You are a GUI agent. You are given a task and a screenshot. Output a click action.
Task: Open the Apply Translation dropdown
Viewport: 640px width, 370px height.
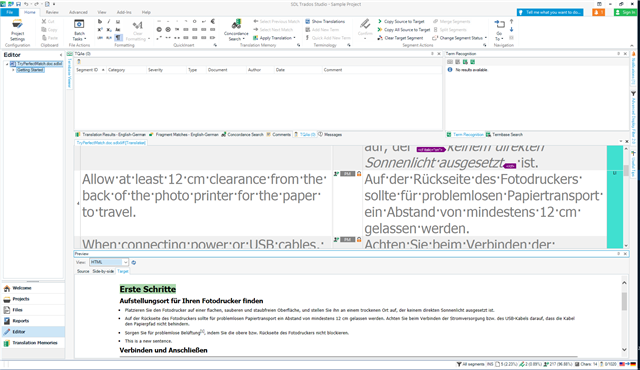coord(274,38)
